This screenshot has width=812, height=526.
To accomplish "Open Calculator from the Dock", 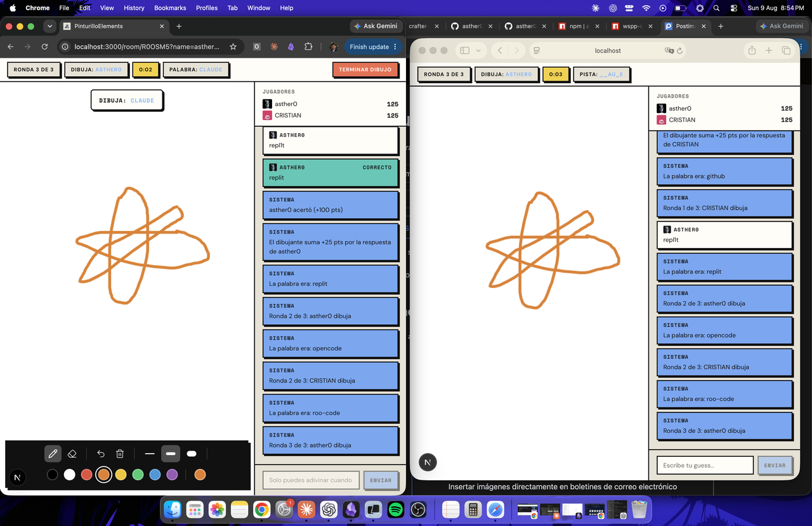I will [473, 509].
